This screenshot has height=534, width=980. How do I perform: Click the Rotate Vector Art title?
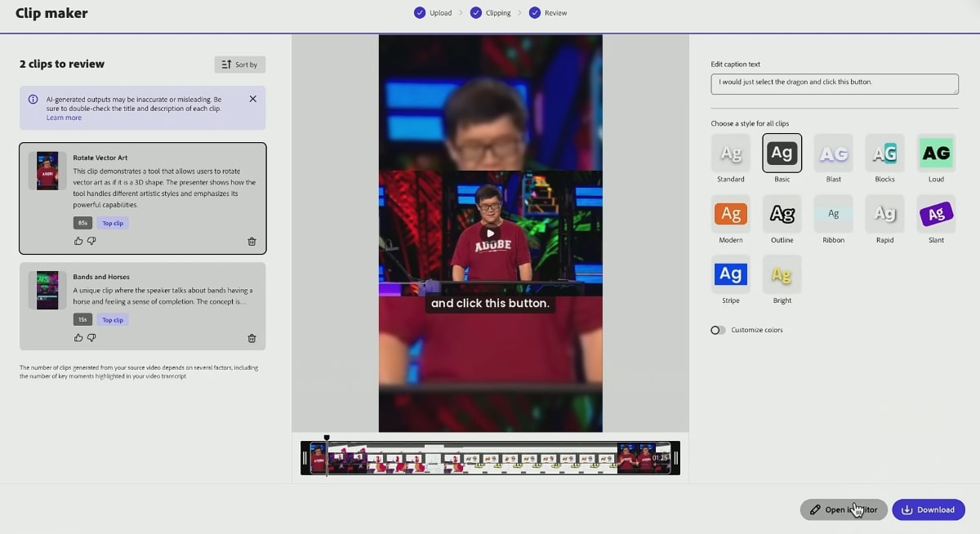[x=100, y=158]
